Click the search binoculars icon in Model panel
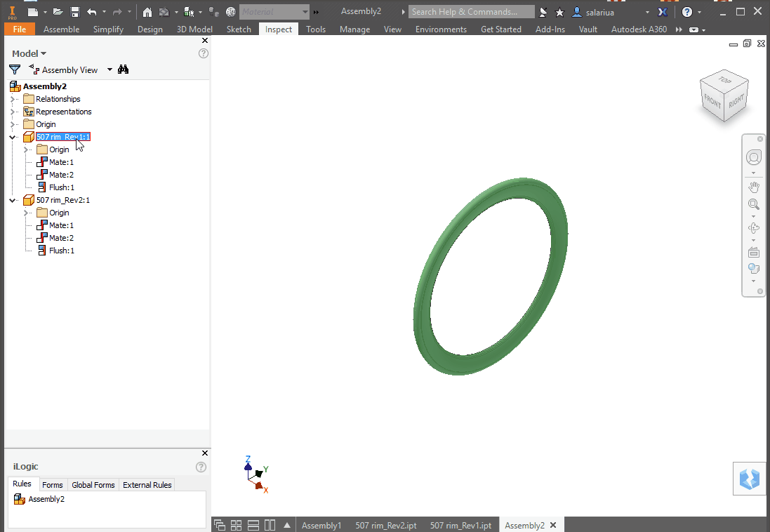 click(x=123, y=69)
